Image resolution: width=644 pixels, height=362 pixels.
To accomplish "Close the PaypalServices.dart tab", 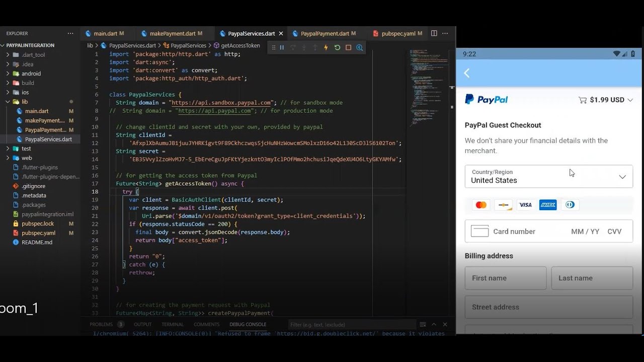I will coord(281,34).
